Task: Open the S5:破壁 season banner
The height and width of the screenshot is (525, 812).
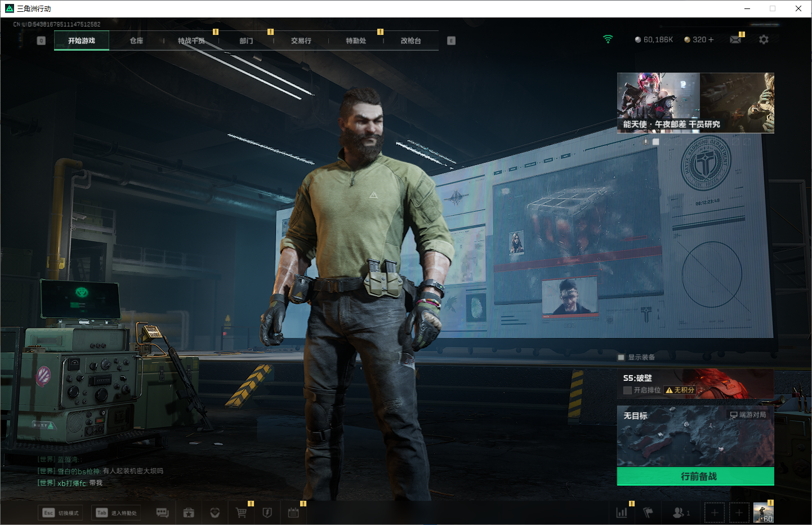Action: click(x=695, y=384)
